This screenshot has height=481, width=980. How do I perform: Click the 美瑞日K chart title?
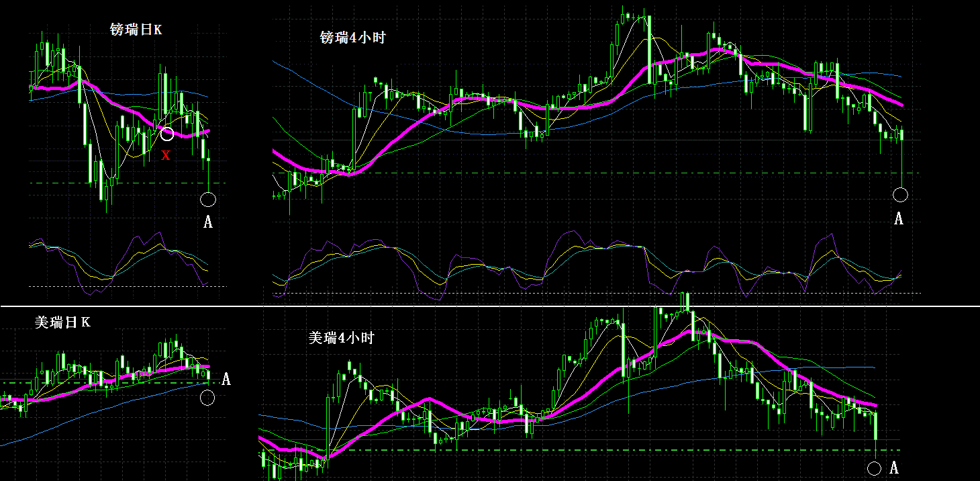[62, 322]
